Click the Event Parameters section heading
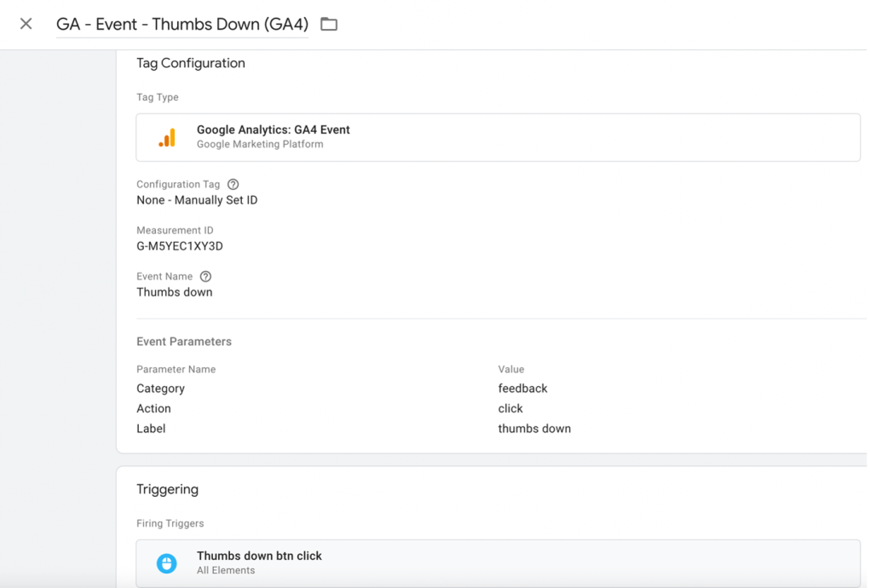870x588 pixels. (x=184, y=342)
